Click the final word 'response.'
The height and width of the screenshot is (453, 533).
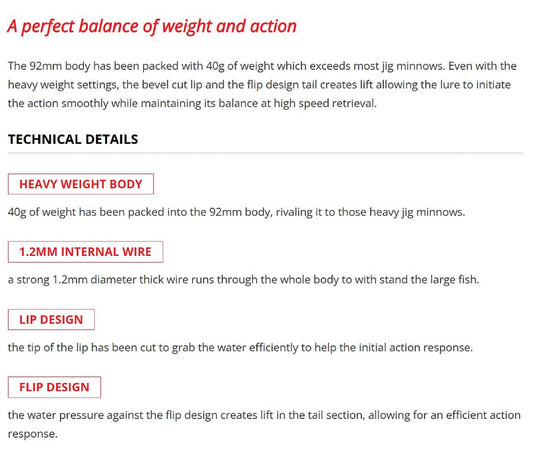click(33, 434)
